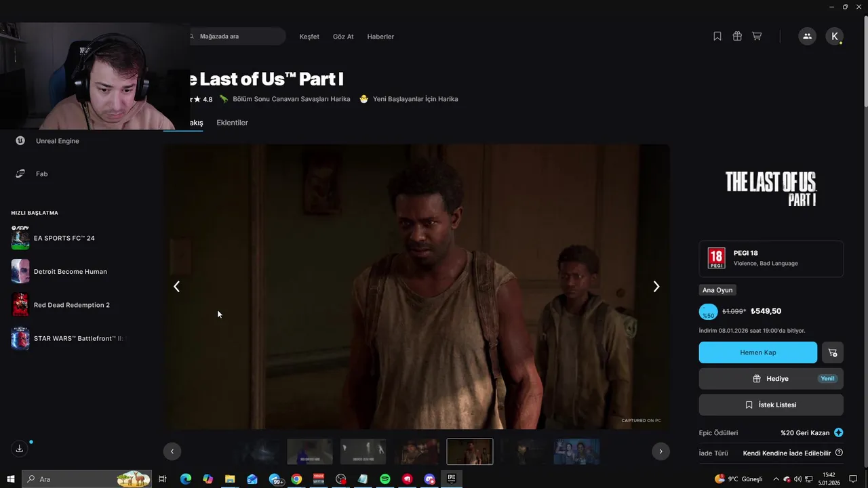
Task: Switch to the Eklentiler tab
Action: coord(232,123)
